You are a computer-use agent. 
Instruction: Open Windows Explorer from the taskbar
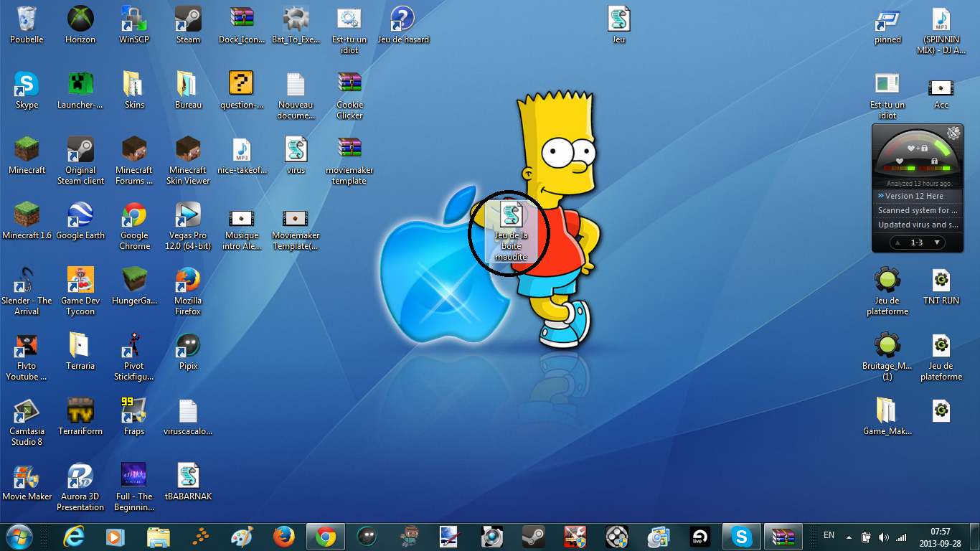pyautogui.click(x=158, y=537)
